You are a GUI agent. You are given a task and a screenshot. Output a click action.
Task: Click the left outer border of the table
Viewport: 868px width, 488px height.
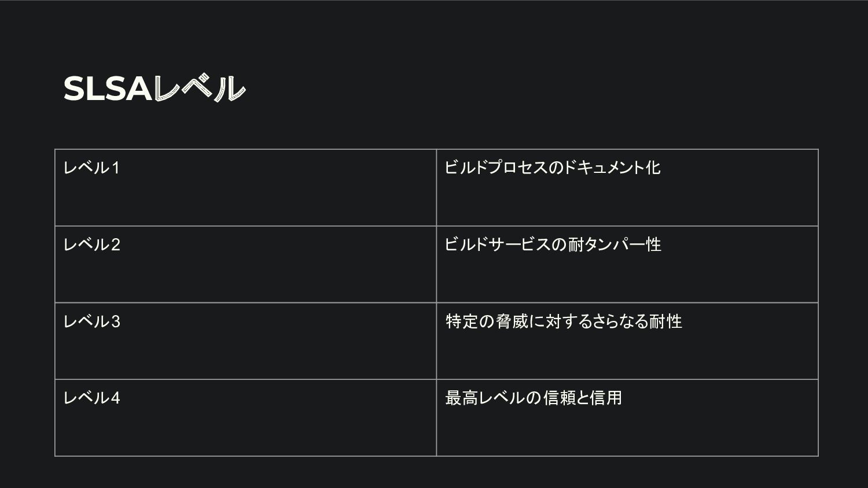[55, 302]
